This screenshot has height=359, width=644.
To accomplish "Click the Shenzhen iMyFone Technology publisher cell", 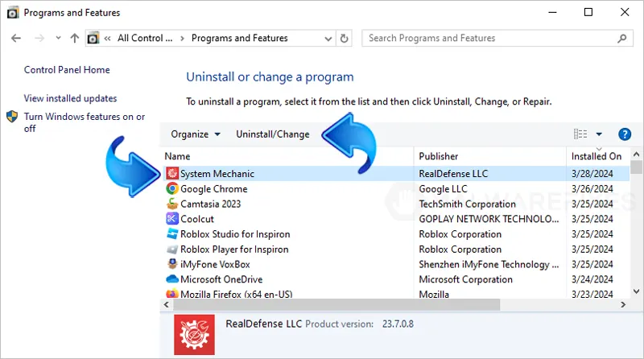I will (489, 265).
